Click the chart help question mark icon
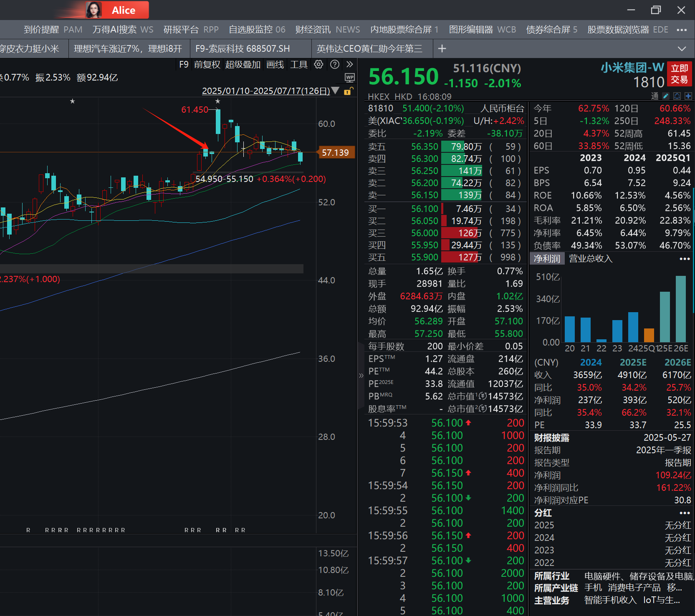 (334, 64)
